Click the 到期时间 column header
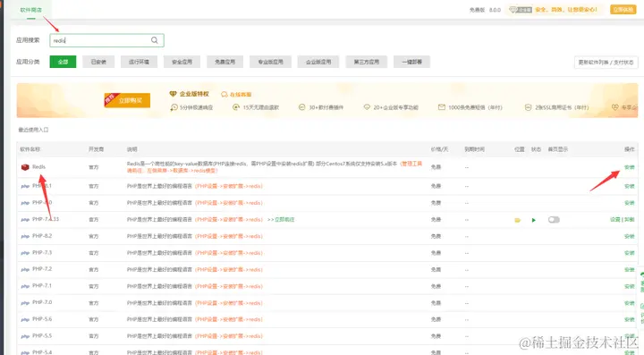This screenshot has height=355, width=644. (474, 149)
